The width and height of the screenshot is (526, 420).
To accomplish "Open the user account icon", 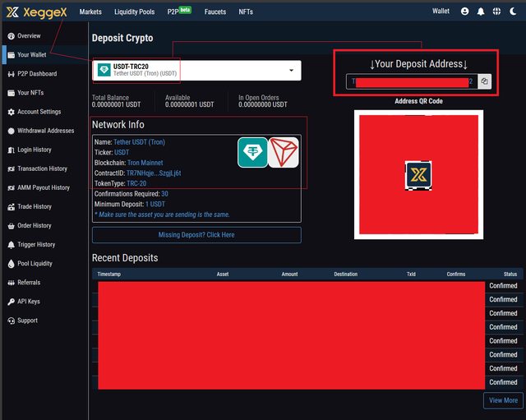I will click(x=464, y=12).
